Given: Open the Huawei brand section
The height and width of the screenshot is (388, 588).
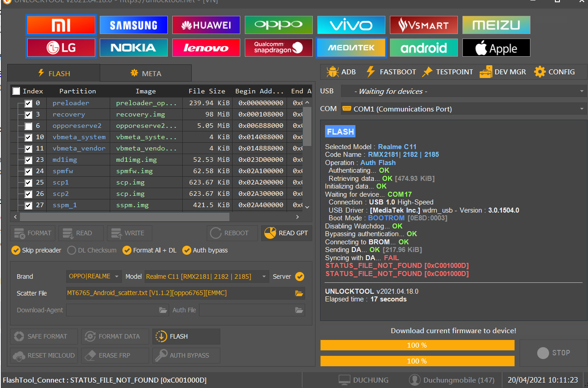Looking at the screenshot, I should (206, 25).
